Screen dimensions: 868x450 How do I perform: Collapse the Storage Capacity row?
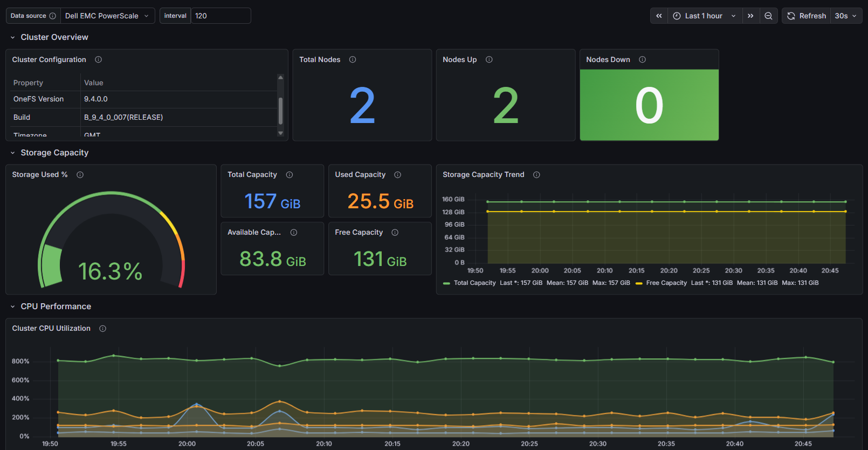click(13, 153)
